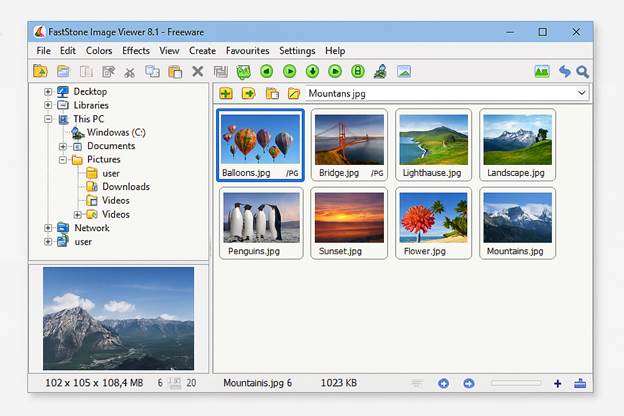Open the Effects menu

[136, 51]
